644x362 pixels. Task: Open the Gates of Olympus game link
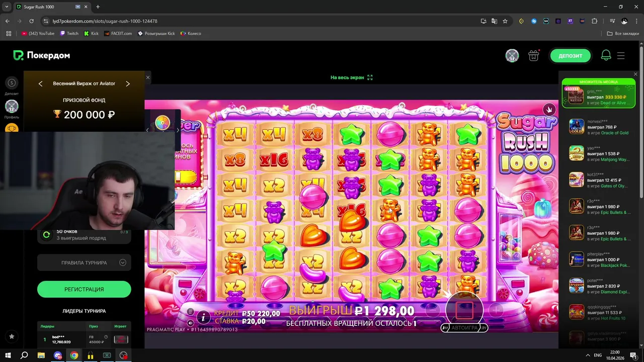click(x=613, y=186)
